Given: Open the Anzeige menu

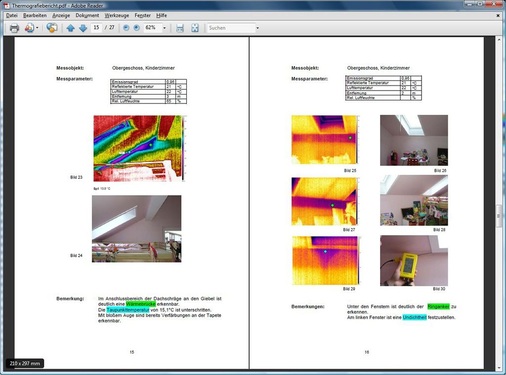Looking at the screenshot, I should [61, 15].
